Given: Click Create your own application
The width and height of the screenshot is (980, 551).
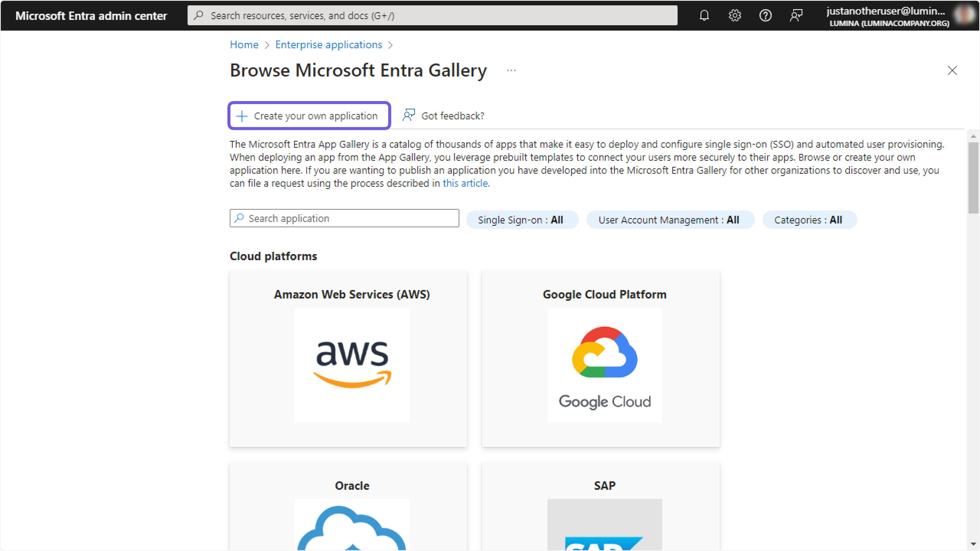Looking at the screenshot, I should coord(309,116).
